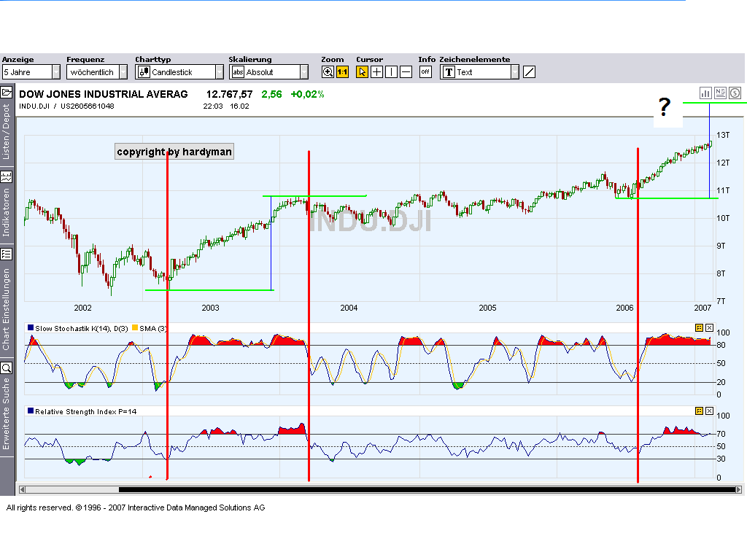
Task: Click the Frequenz dropdown arrow
Action: 123,72
